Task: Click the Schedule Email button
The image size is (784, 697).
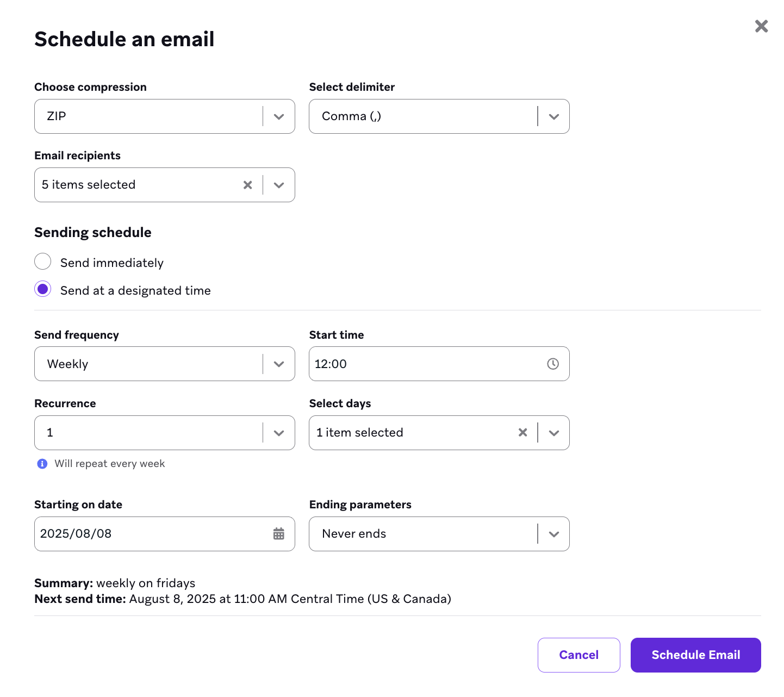Action: click(x=695, y=655)
